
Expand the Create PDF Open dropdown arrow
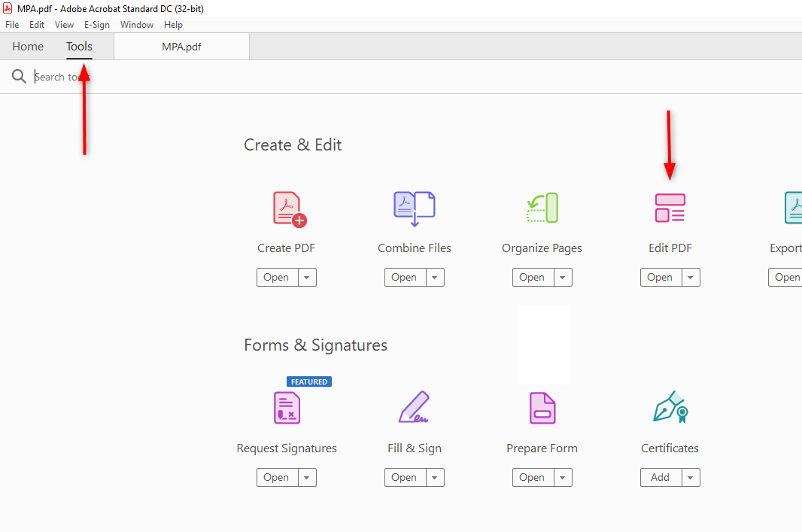[307, 277]
